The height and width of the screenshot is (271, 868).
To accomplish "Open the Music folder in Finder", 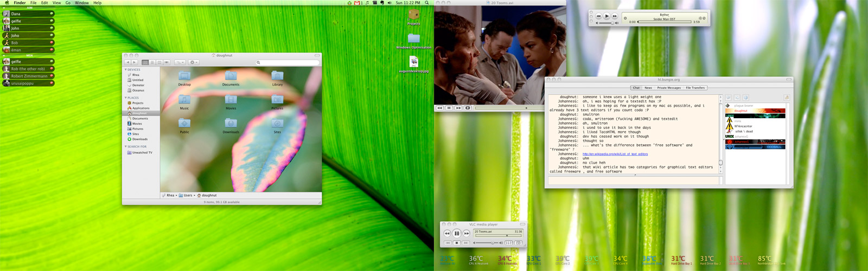I will click(x=184, y=100).
